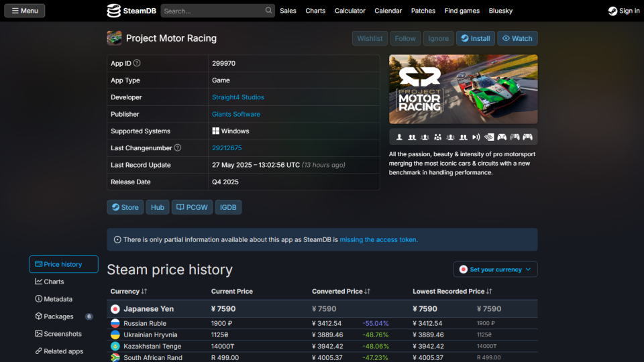Select the Related apps sidebar tab
644x362 pixels.
pos(64,351)
